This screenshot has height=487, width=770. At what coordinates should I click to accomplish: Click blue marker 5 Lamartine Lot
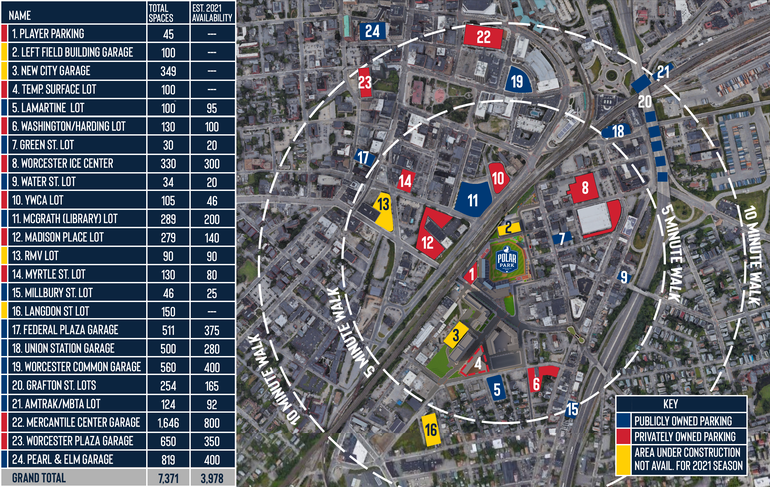(495, 389)
